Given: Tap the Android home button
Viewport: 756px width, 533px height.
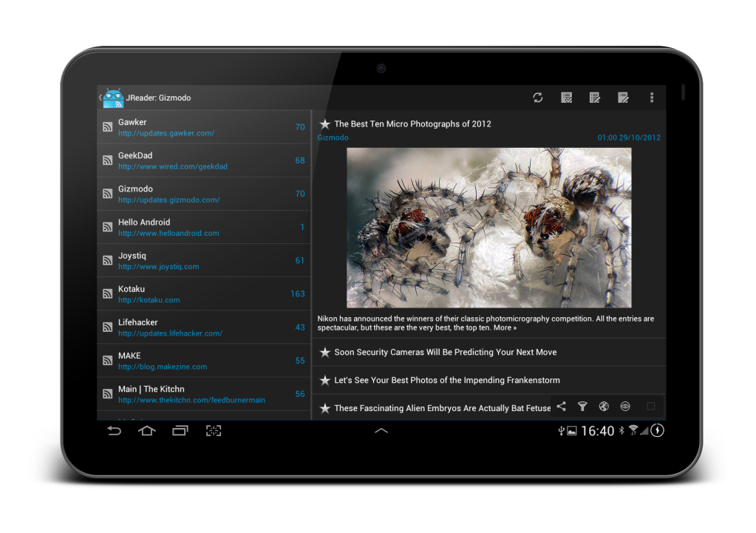Looking at the screenshot, I should (x=146, y=431).
